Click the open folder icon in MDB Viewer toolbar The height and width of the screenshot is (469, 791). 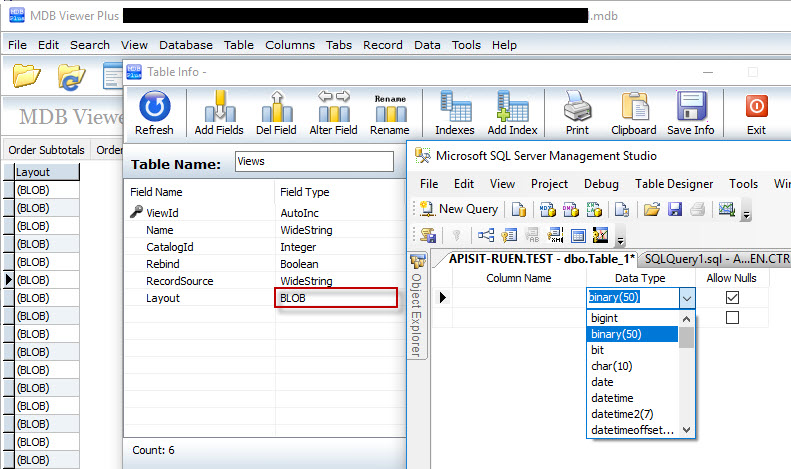(26, 76)
